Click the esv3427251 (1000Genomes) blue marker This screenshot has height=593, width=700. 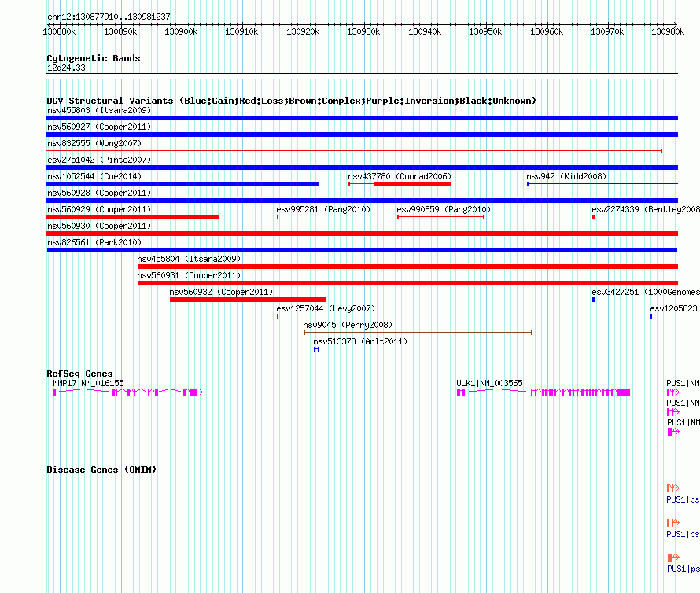593,300
